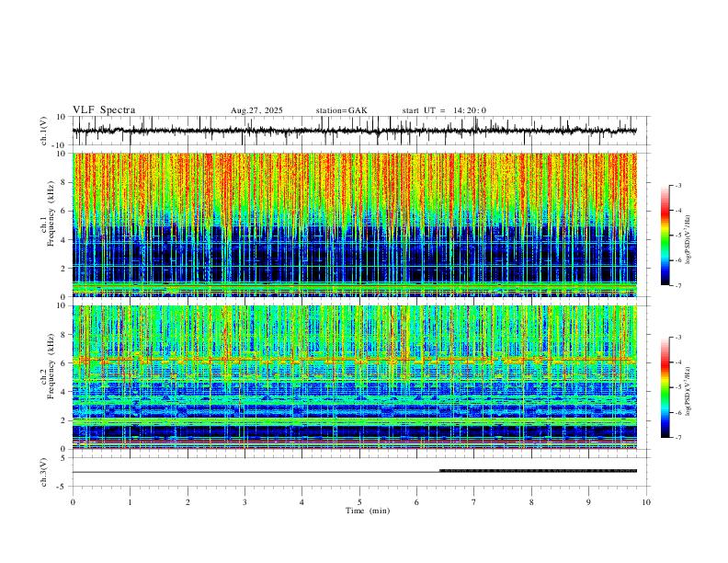Screen dimensions: 728x563
Task: Click the 'ch.1(V)' waveform axis label
Action: tap(44, 131)
